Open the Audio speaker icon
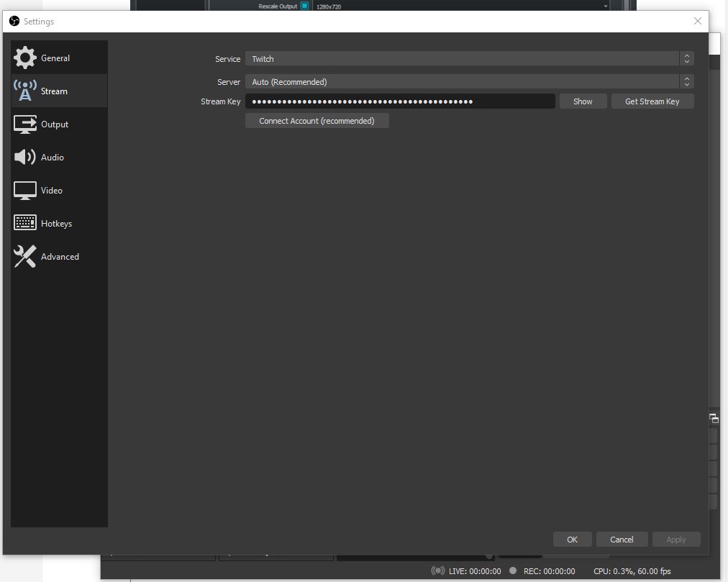This screenshot has height=582, width=728. [25, 157]
